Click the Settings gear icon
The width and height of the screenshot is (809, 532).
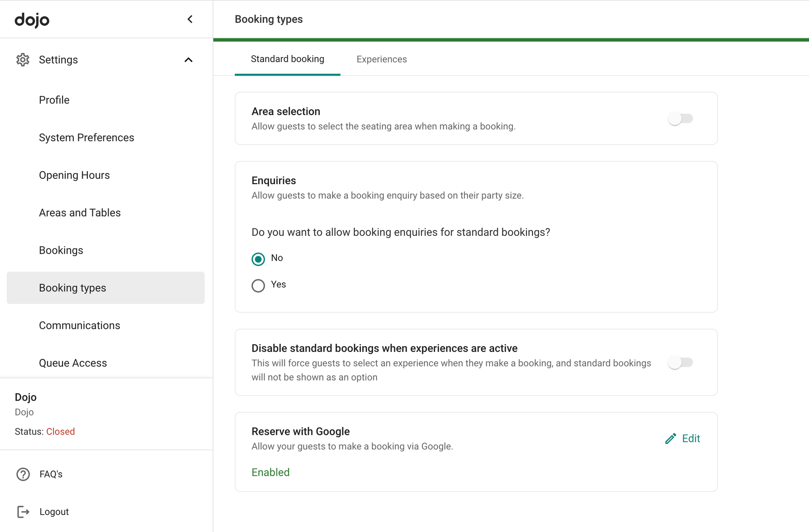click(23, 59)
